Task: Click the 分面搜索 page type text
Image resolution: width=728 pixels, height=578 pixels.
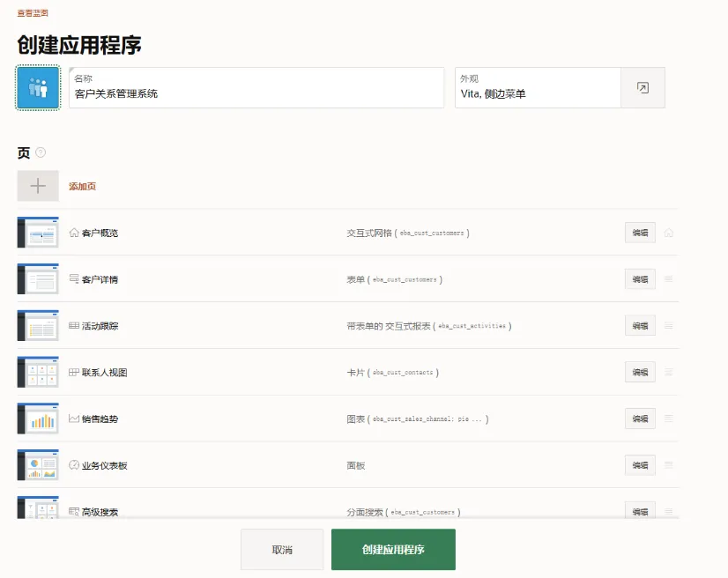Action: coord(365,512)
